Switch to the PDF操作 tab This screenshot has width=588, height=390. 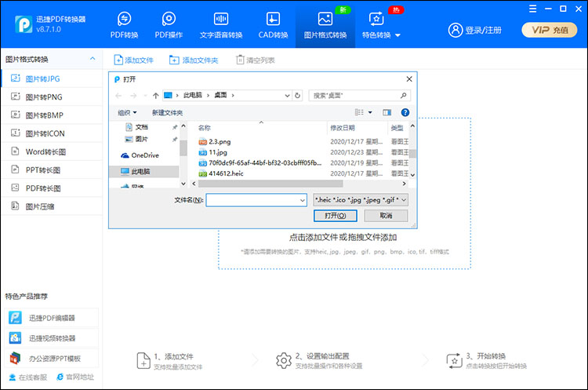169,25
